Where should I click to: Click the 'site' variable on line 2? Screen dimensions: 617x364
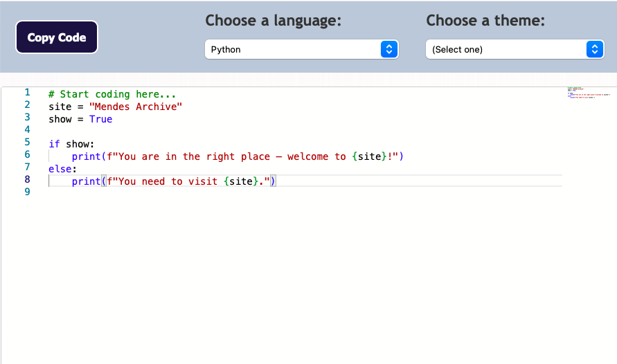tap(60, 107)
